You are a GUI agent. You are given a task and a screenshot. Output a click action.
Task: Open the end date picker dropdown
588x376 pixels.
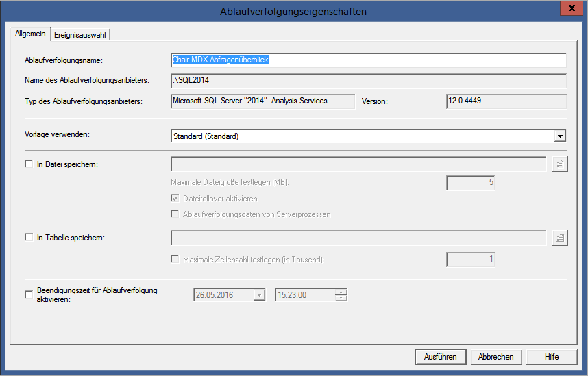click(x=259, y=295)
